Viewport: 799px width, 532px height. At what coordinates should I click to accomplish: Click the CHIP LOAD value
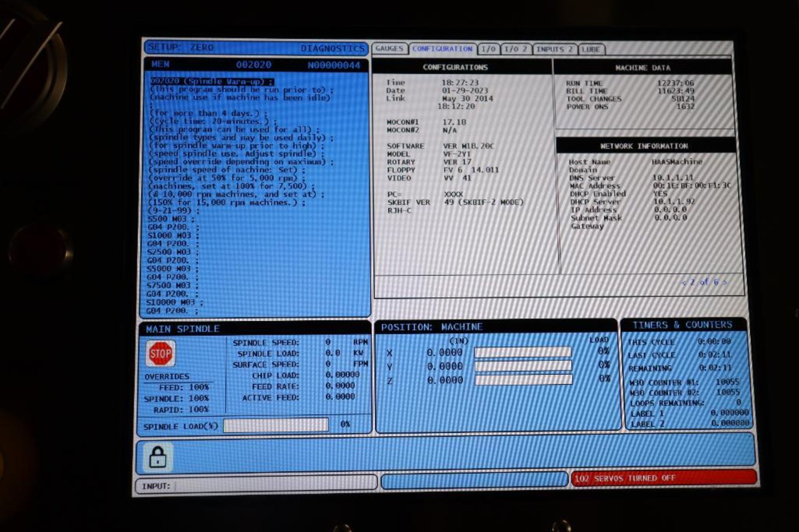pyautogui.click(x=342, y=375)
